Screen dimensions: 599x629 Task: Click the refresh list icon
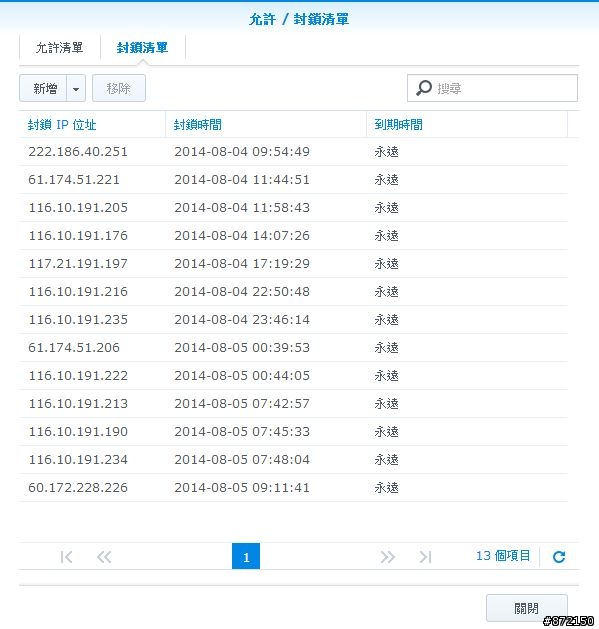[x=559, y=557]
